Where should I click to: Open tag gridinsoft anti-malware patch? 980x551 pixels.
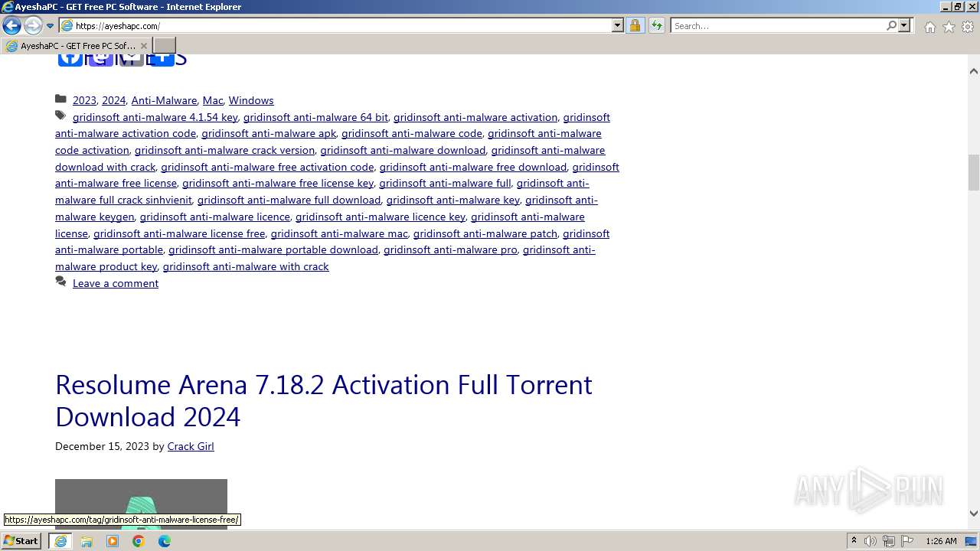tap(485, 233)
